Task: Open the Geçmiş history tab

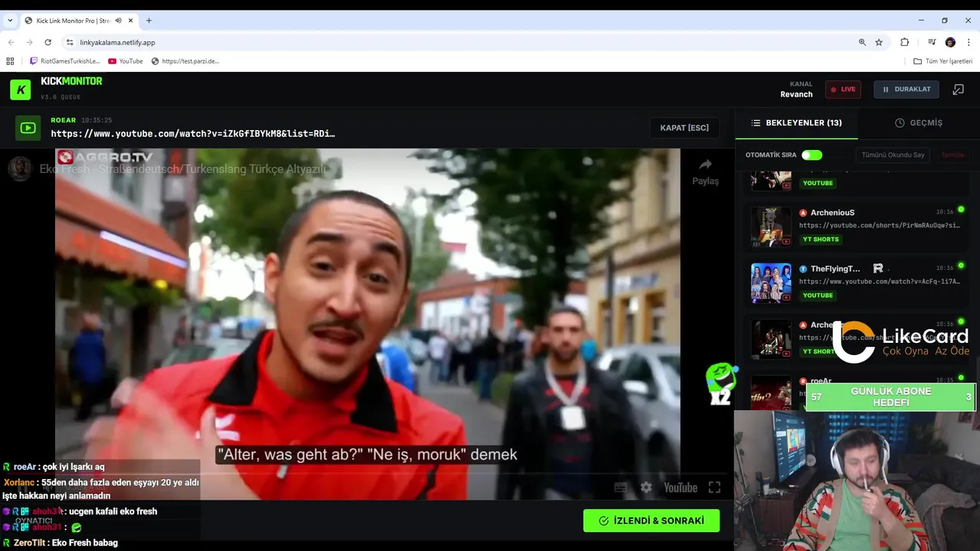Action: pyautogui.click(x=919, y=122)
